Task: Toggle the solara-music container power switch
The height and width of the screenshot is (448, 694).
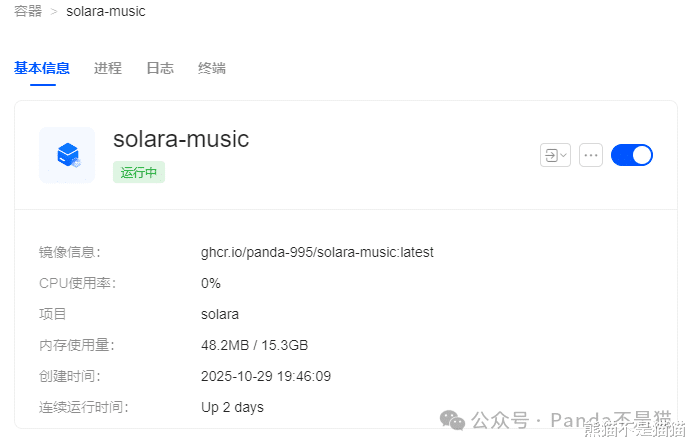Action: (631, 155)
